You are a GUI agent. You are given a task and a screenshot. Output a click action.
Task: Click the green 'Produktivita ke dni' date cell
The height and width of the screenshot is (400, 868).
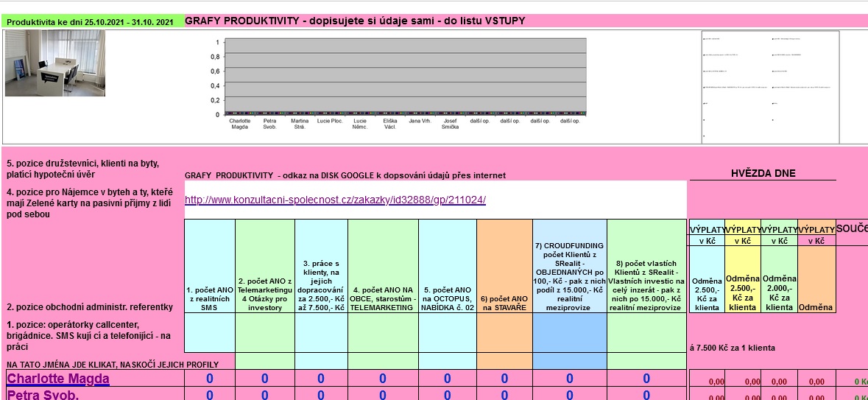[90, 22]
